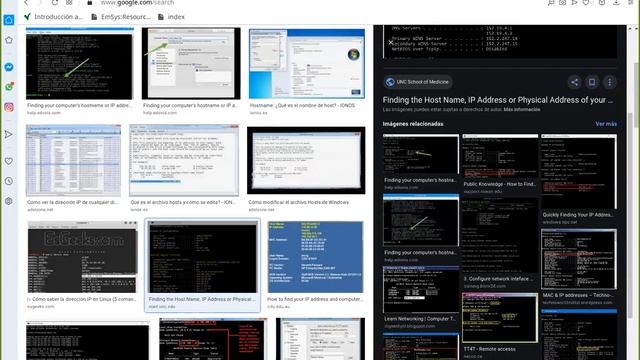Viewport: 640px width, 360px height.
Task: Click the download icon in browser toolbar
Action: click(x=616, y=2)
